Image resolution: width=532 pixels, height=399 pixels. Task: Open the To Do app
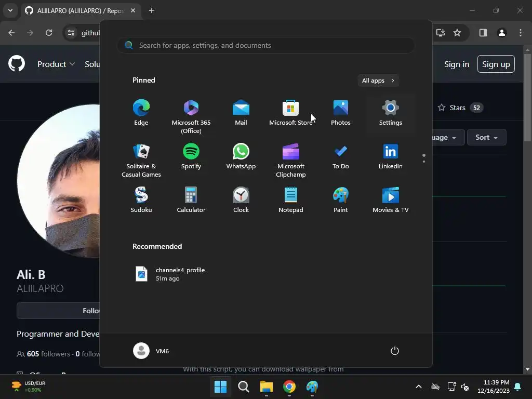(341, 157)
